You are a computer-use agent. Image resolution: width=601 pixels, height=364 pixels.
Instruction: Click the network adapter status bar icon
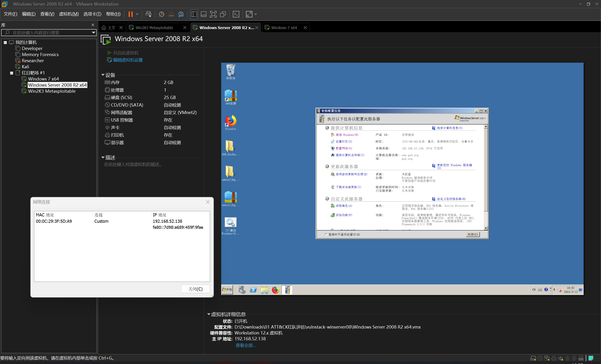[x=547, y=358]
